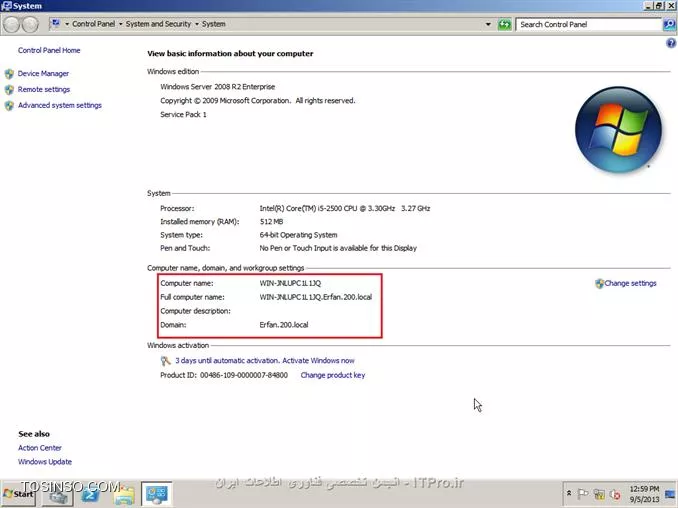
Task: Click the System window title icon
Action: pos(6,6)
